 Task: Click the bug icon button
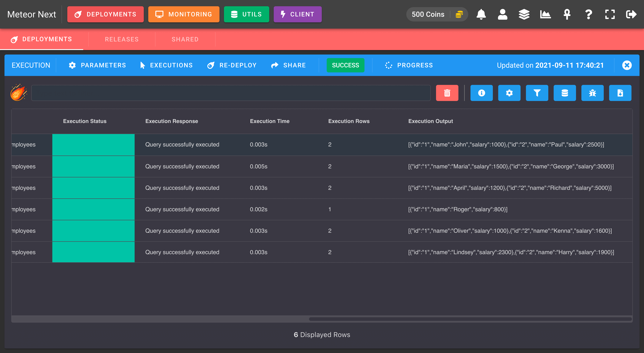click(592, 93)
